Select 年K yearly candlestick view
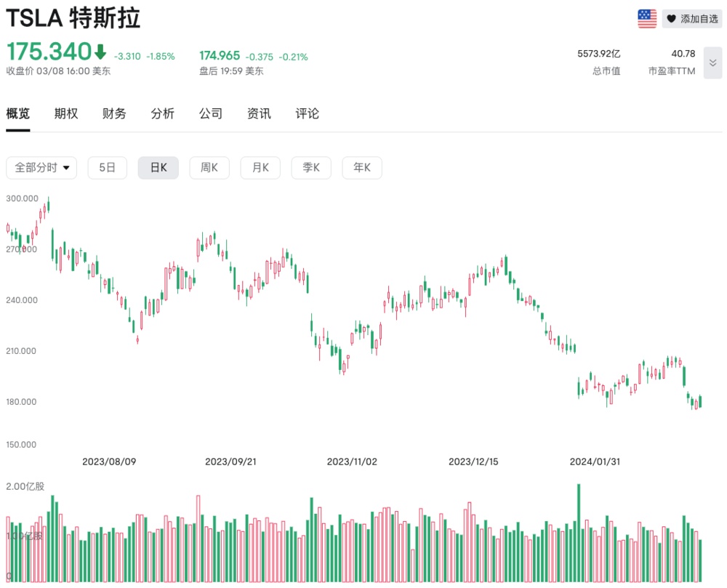The width and height of the screenshot is (727, 588). click(362, 168)
